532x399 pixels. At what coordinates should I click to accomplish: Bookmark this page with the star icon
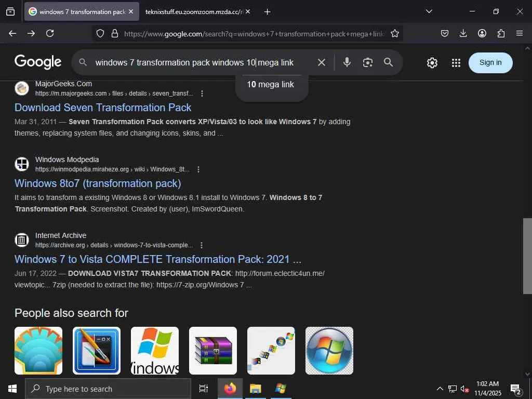click(395, 33)
